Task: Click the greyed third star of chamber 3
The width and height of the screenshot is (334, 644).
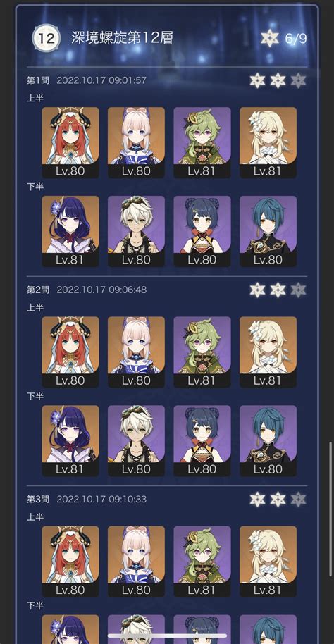Action: [x=299, y=500]
